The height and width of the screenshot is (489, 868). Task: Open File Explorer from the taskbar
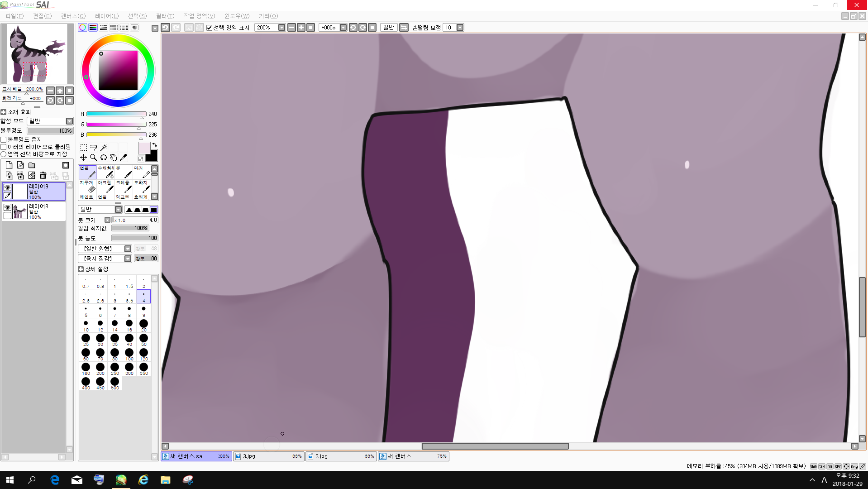(165, 480)
